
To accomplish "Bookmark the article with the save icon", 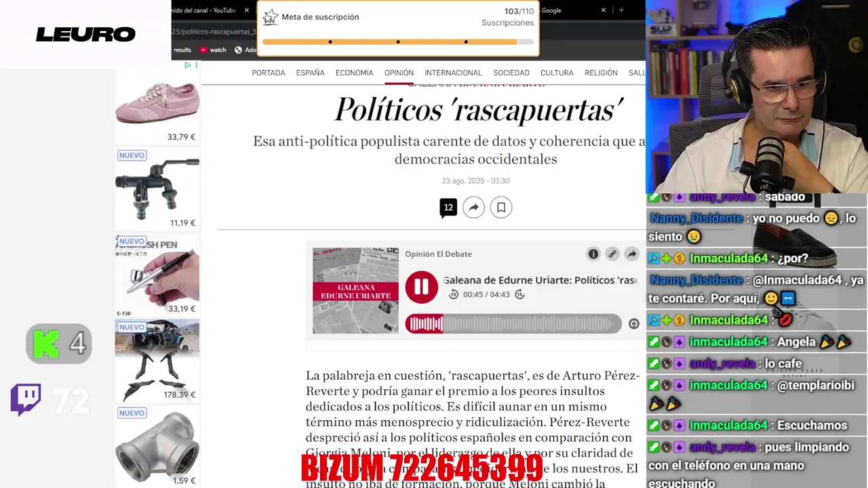I will pyautogui.click(x=501, y=207).
